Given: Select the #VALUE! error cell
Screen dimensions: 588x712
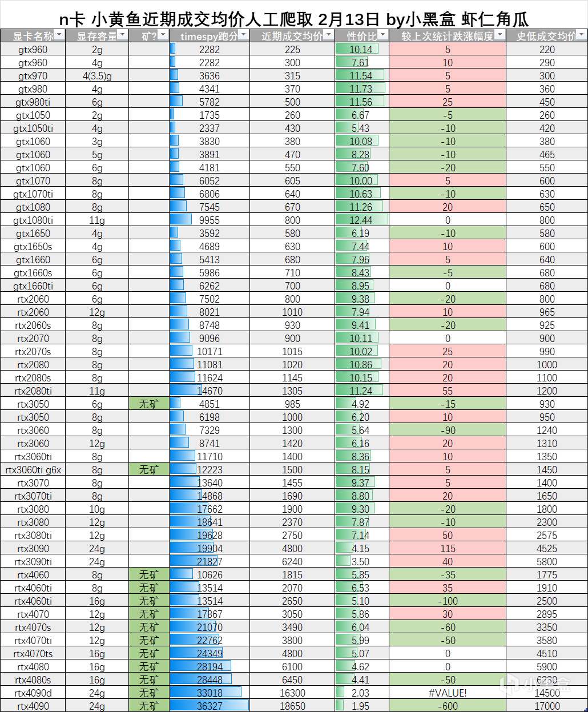Looking at the screenshot, I should click(448, 693).
